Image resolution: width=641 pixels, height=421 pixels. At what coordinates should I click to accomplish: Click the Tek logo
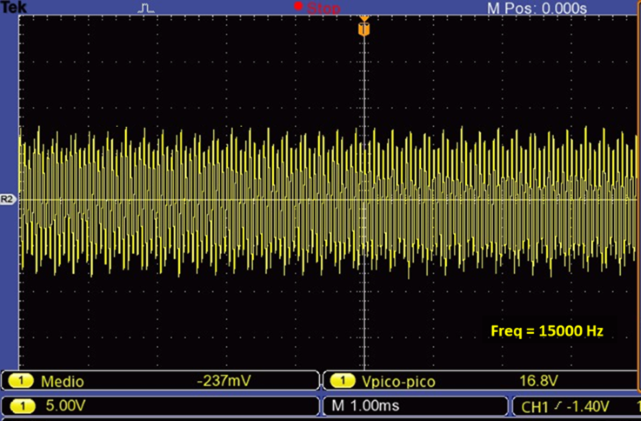click(x=13, y=7)
